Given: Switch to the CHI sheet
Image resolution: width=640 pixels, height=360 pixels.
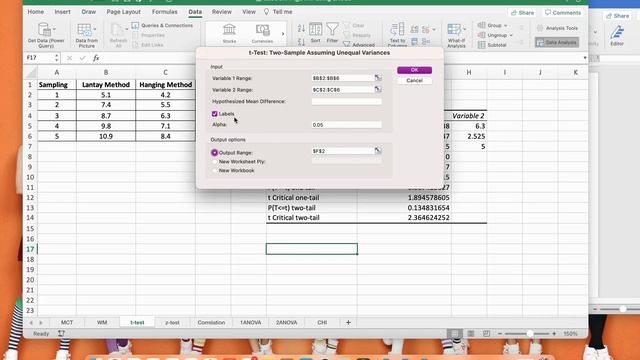Looking at the screenshot, I should click(322, 322).
